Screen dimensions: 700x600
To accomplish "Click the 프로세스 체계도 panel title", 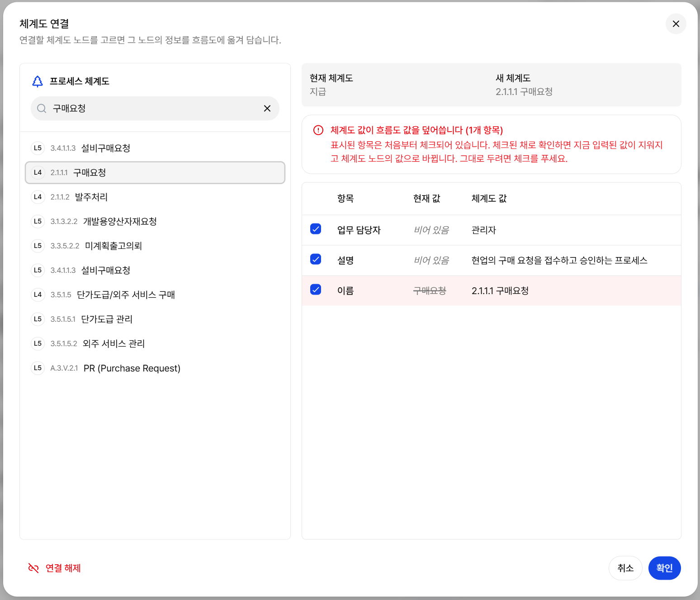I will click(x=80, y=81).
